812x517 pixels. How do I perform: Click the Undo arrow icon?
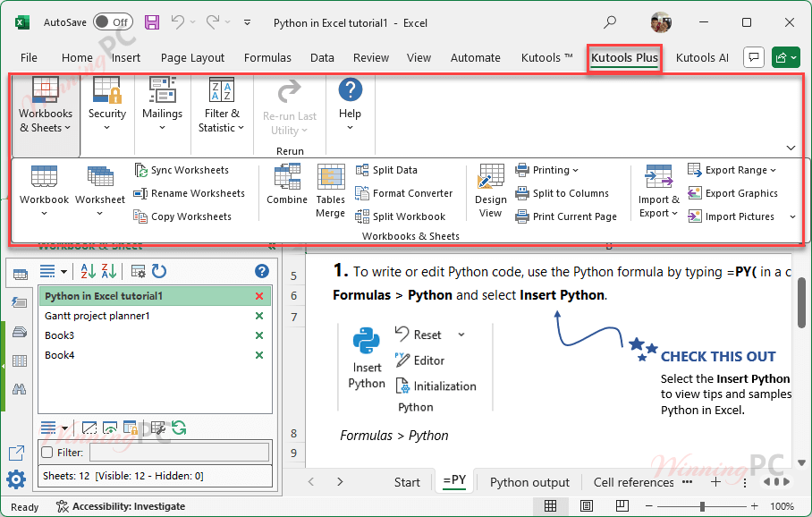pyautogui.click(x=178, y=21)
